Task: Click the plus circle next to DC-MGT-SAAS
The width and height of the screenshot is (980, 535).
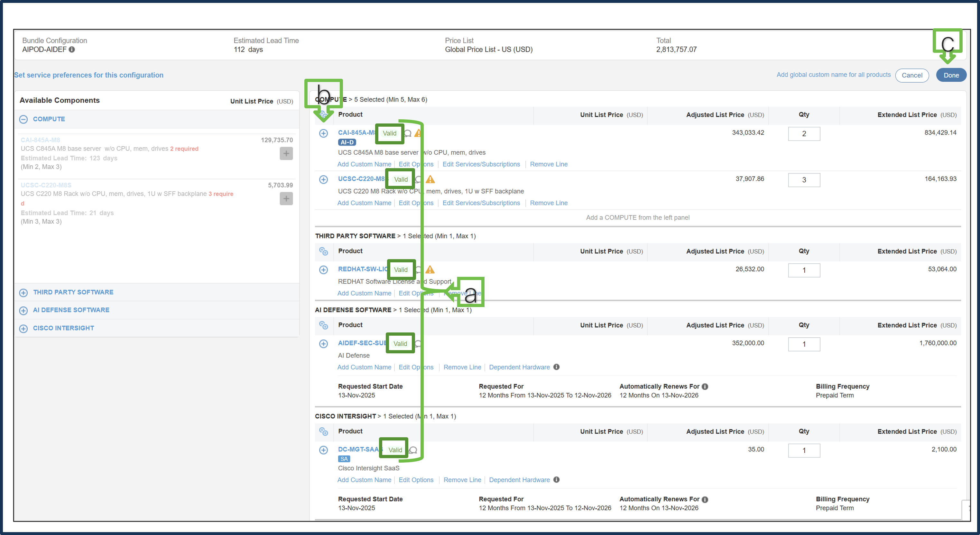Action: (323, 450)
